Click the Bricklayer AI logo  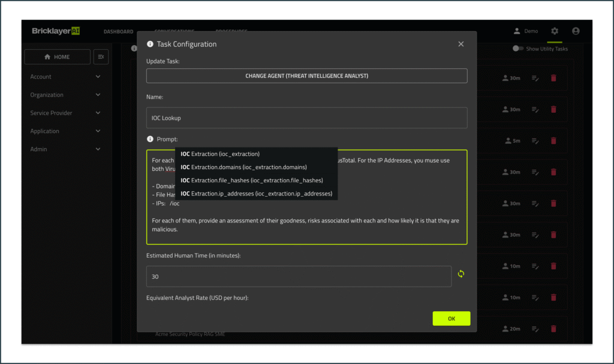[x=55, y=31]
